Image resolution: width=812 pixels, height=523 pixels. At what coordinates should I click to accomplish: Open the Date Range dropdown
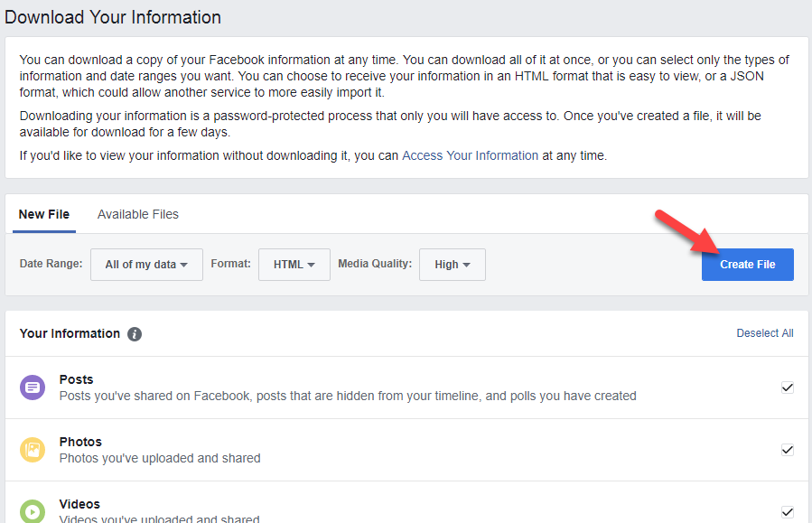tap(145, 264)
